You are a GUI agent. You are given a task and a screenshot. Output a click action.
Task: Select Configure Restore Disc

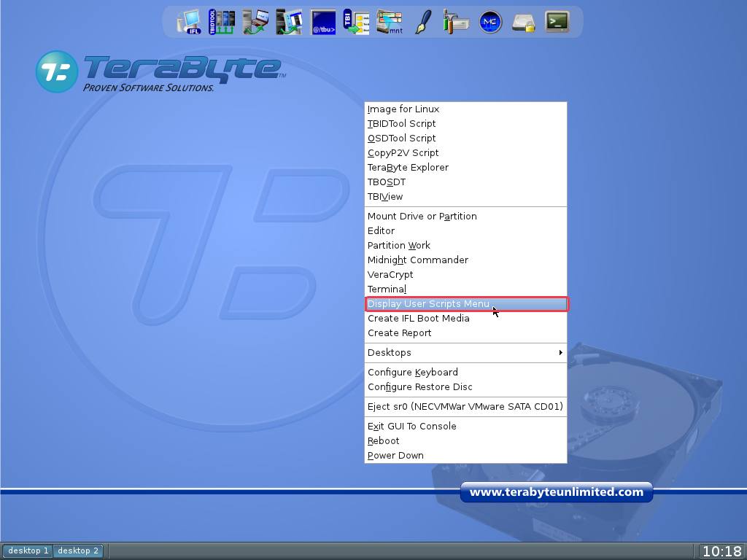point(465,387)
